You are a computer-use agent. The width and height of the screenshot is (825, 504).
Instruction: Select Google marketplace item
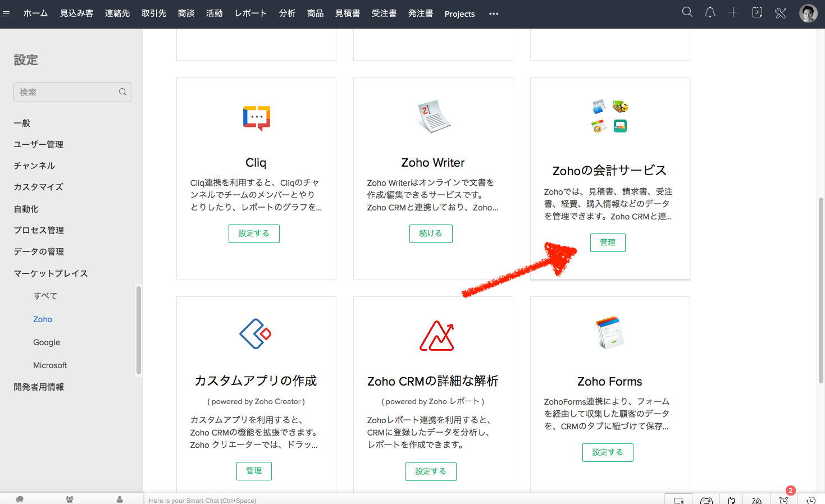(x=47, y=342)
